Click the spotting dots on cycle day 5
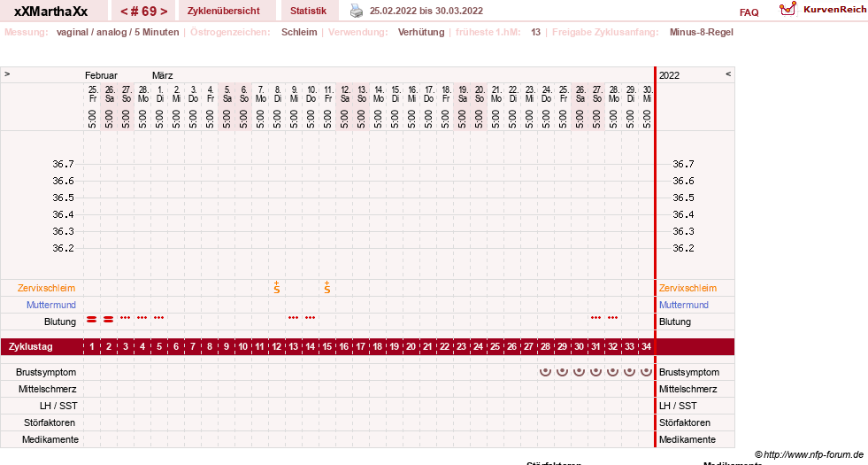The height and width of the screenshot is (465, 868). point(159,318)
